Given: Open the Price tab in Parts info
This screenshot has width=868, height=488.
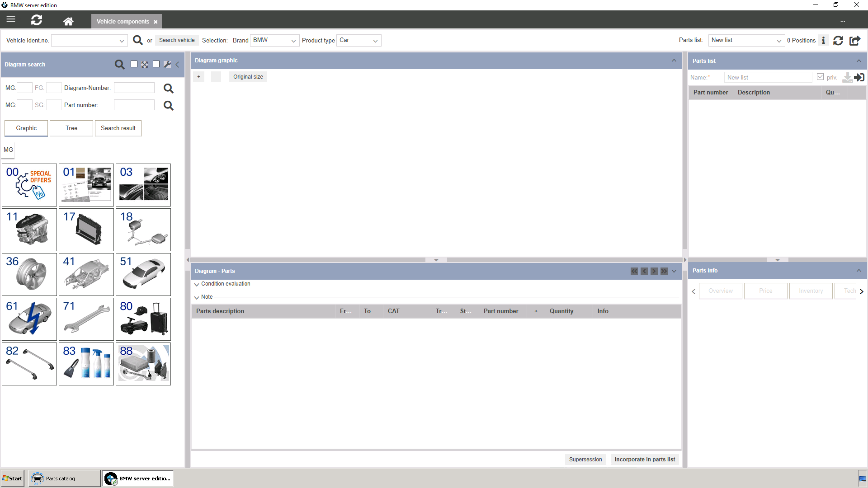Looking at the screenshot, I should pyautogui.click(x=766, y=291).
